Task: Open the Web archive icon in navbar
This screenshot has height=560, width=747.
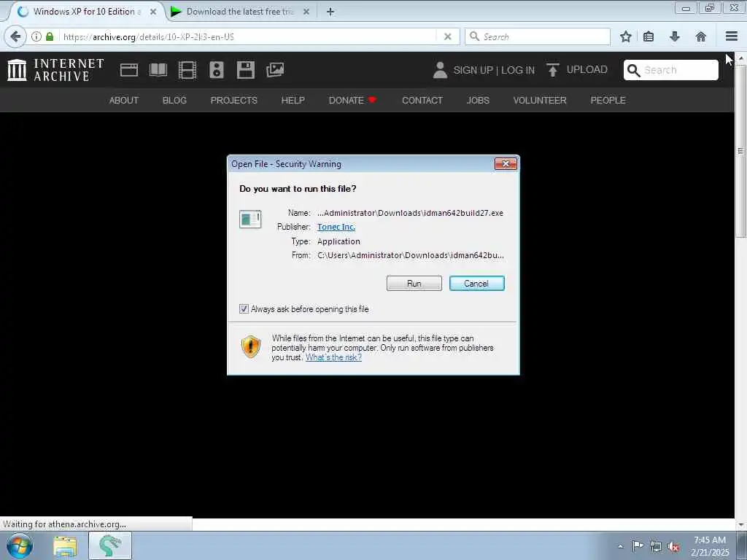Action: click(129, 70)
